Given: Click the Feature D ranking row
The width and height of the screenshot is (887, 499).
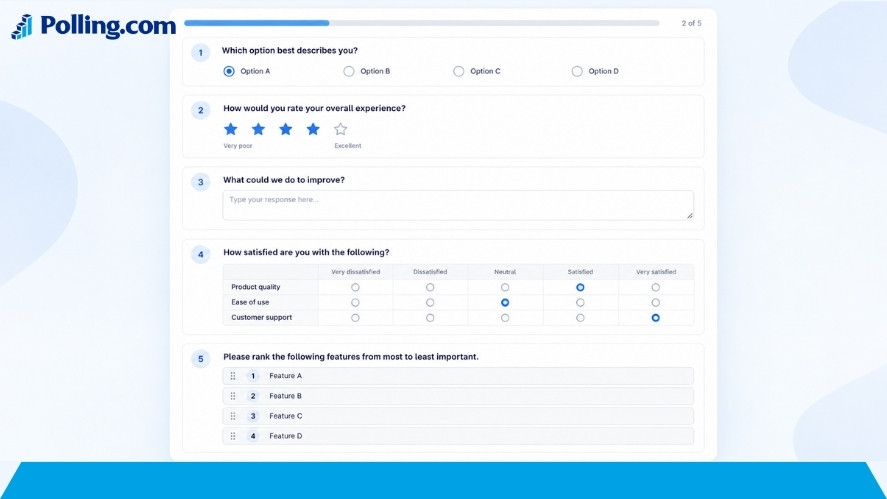Looking at the screenshot, I should coord(458,436).
